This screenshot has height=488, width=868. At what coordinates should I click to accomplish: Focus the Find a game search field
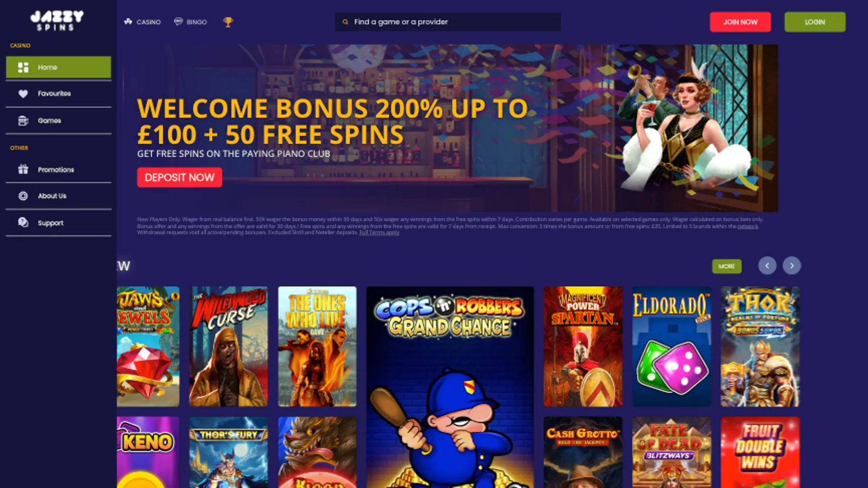[448, 22]
